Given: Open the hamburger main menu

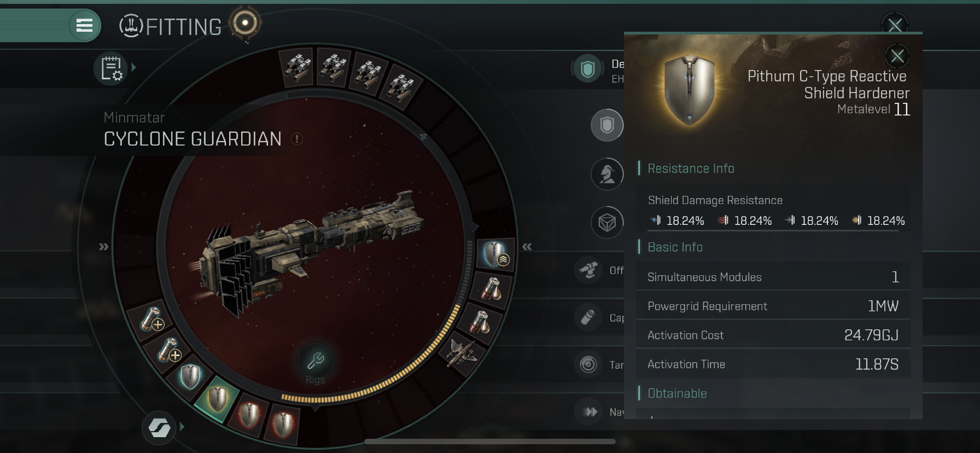Looking at the screenshot, I should click(84, 25).
